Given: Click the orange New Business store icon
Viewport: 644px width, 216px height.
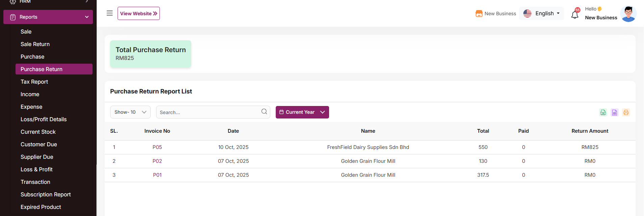Looking at the screenshot, I should [x=479, y=14].
